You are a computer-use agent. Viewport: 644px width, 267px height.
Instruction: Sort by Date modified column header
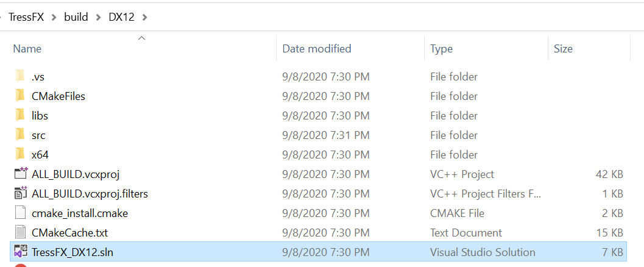click(x=317, y=49)
